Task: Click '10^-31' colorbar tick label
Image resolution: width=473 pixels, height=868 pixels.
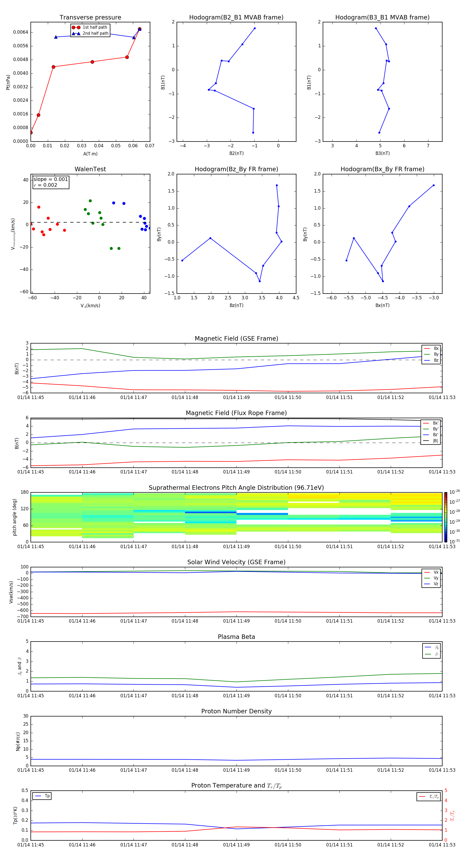Action: point(455,542)
